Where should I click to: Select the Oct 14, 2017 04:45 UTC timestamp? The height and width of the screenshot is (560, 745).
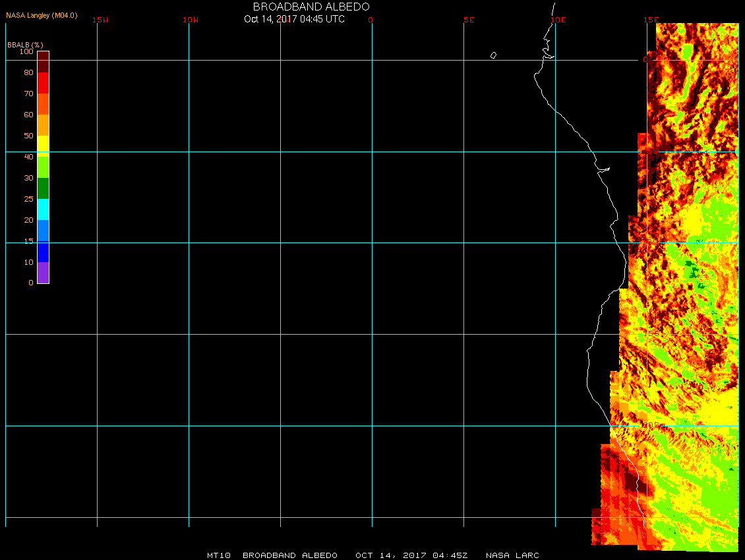click(x=294, y=19)
